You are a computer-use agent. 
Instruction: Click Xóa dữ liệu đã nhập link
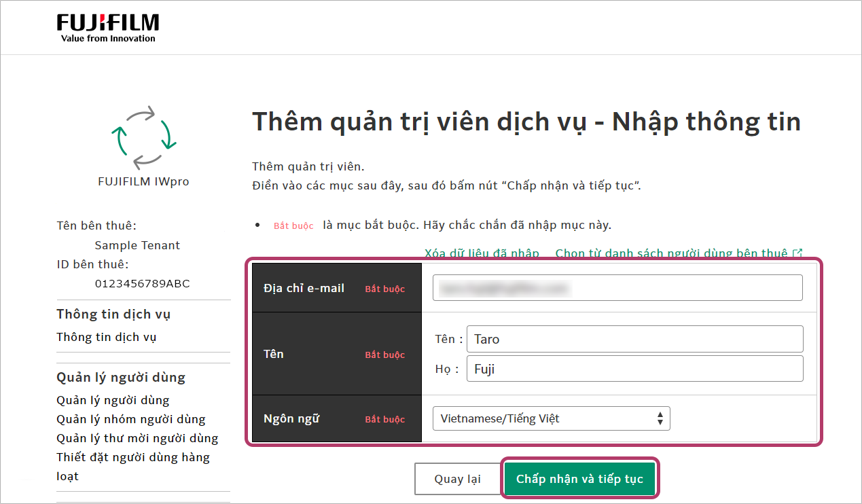coord(482,253)
